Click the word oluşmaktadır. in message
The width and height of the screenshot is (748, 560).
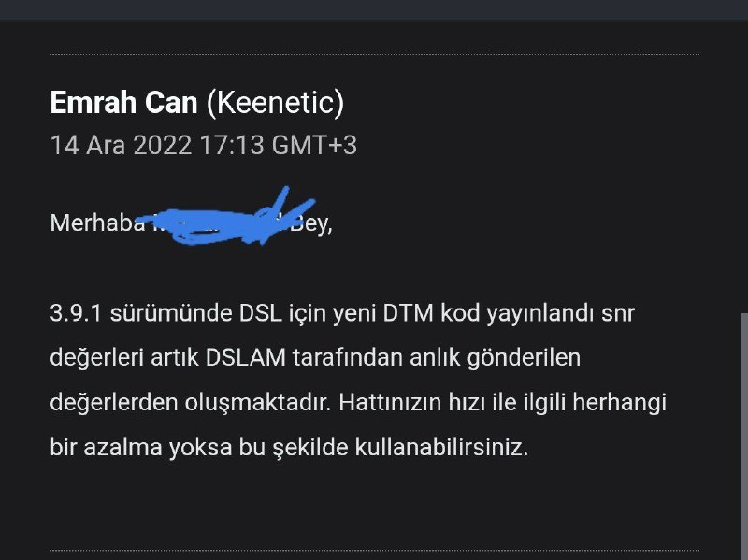(258, 403)
